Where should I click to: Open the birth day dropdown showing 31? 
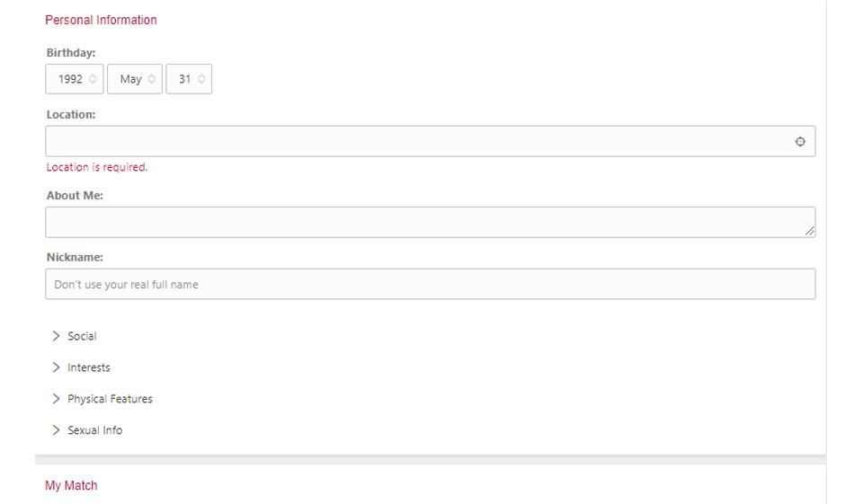click(x=184, y=79)
